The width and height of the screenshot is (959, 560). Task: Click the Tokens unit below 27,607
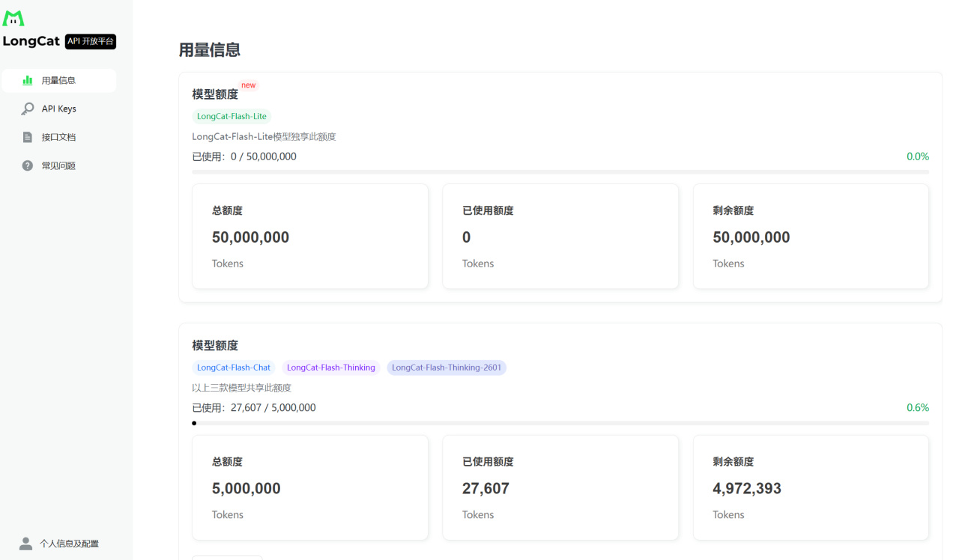[x=478, y=515]
